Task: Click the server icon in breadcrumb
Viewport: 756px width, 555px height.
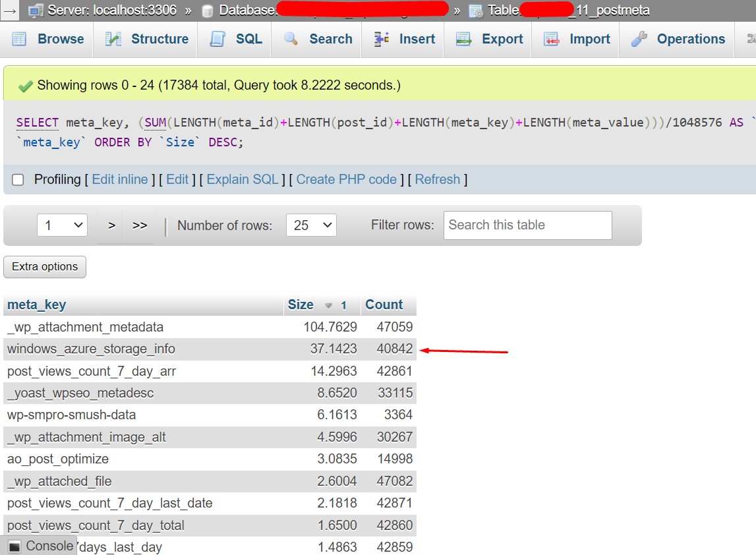Action: click(35, 11)
